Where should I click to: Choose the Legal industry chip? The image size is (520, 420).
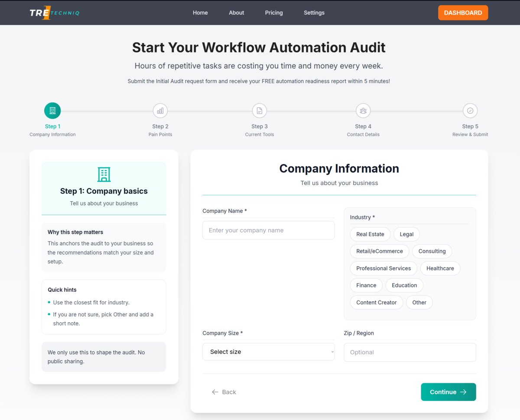(406, 234)
